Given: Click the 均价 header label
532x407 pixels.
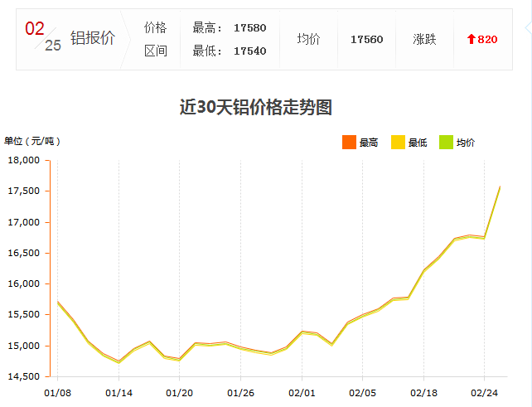Looking at the screenshot, I should tap(308, 39).
